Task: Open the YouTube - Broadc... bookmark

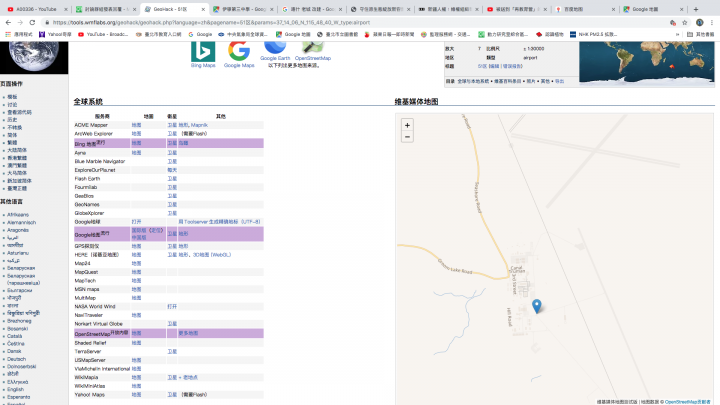Action: (103, 34)
